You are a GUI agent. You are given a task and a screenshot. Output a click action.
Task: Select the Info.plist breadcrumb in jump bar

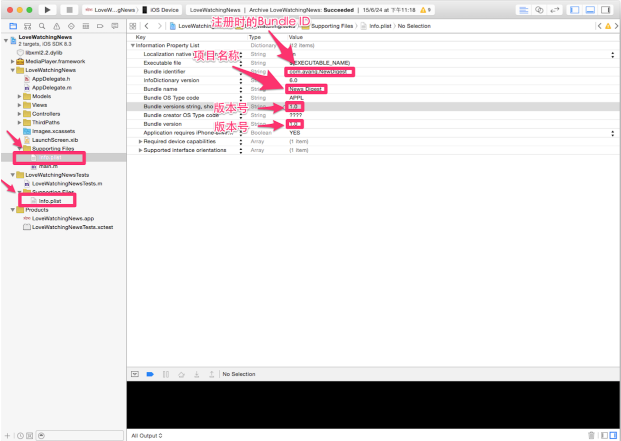click(x=376, y=26)
